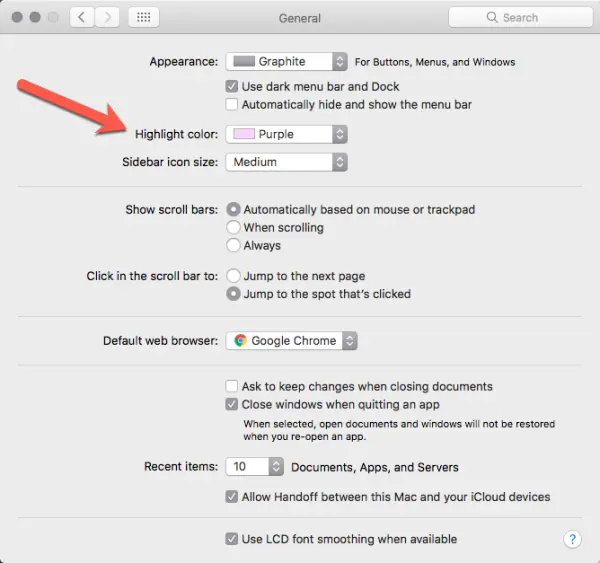The image size is (600, 563).
Task: Toggle Use dark menu bar and Dock
Action: [232, 86]
